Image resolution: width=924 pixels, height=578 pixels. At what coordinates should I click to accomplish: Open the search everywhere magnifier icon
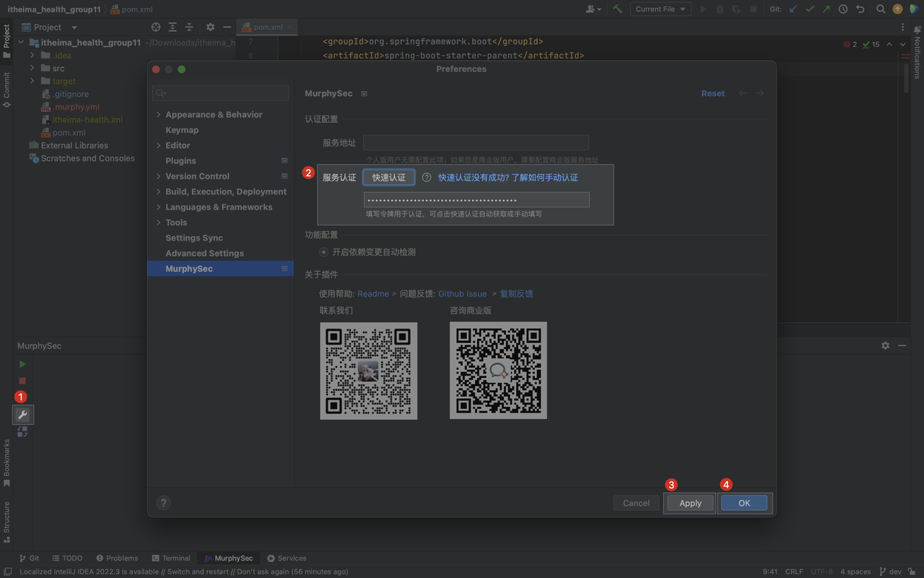click(x=880, y=9)
